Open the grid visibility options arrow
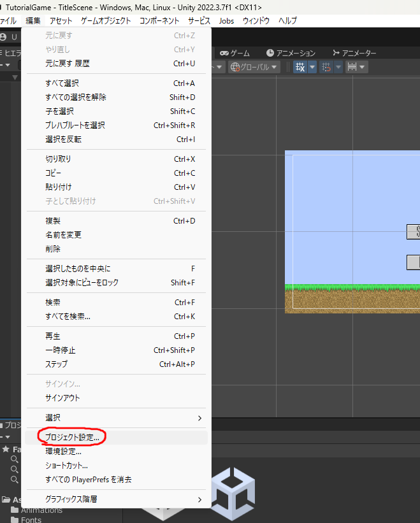 312,67
